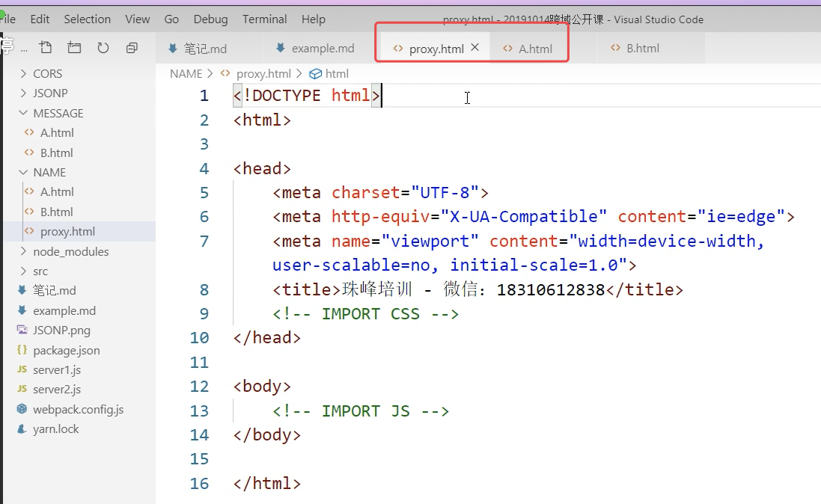Open B.html under NAME folder
This screenshot has width=821, height=504.
pos(79,212)
